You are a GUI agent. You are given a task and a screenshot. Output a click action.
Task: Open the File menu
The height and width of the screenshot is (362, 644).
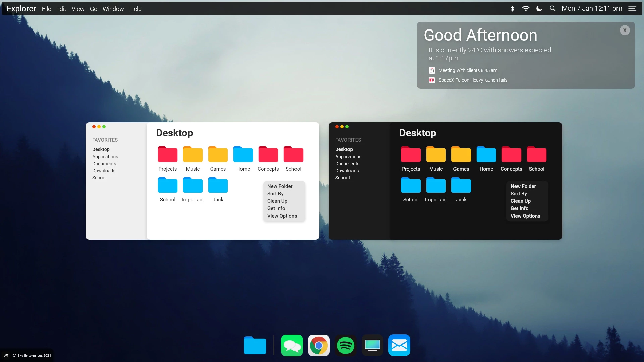[x=46, y=9]
